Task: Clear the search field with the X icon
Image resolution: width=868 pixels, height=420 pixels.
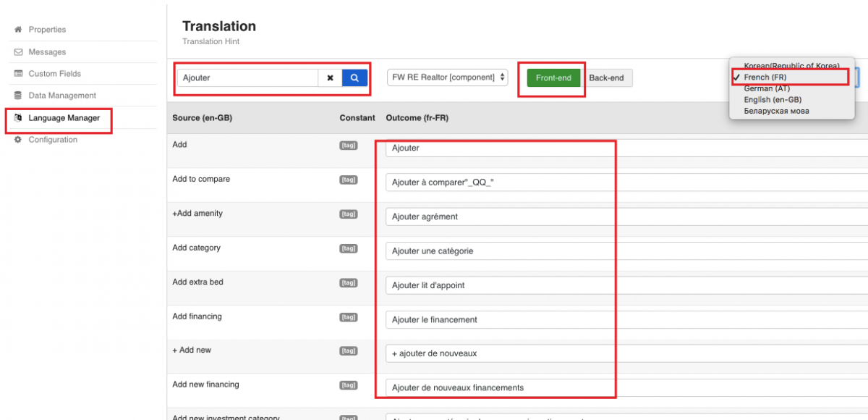Action: point(330,77)
